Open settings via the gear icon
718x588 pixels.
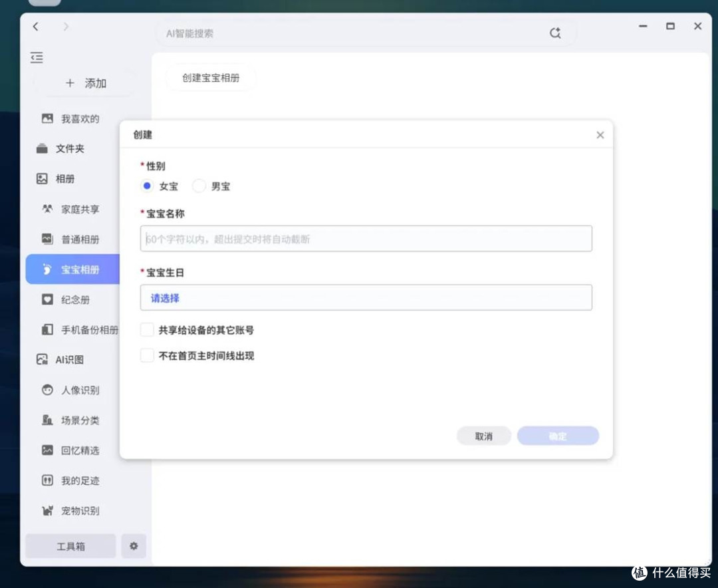pyautogui.click(x=133, y=546)
